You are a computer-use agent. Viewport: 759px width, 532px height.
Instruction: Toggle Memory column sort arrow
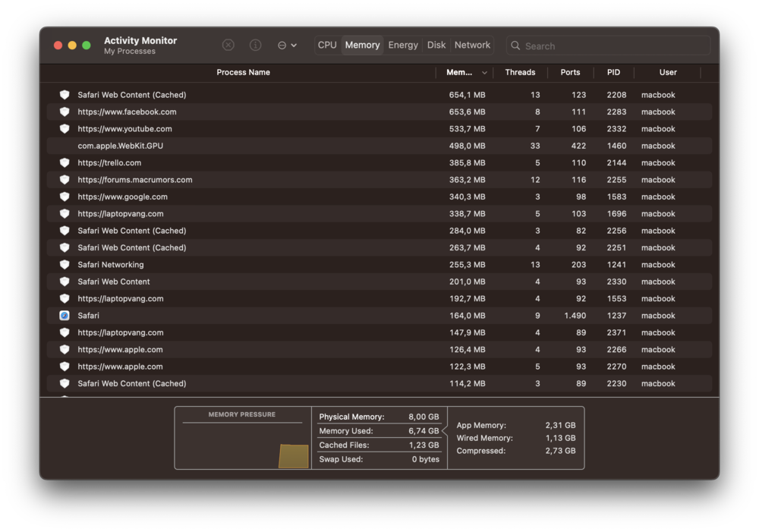(x=484, y=73)
